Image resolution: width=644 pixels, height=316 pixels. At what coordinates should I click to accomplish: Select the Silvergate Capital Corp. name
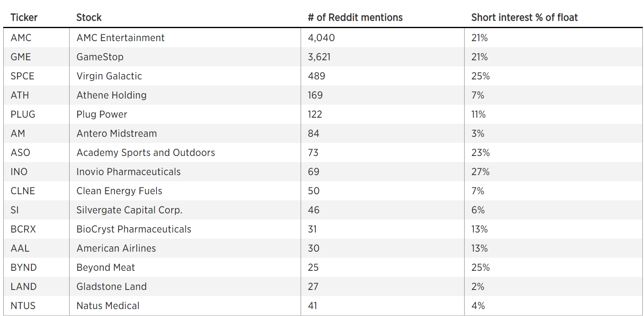coord(129,210)
